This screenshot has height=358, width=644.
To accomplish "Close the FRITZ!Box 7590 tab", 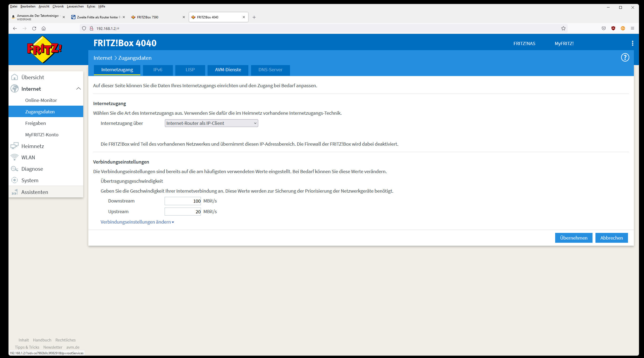I will (184, 17).
